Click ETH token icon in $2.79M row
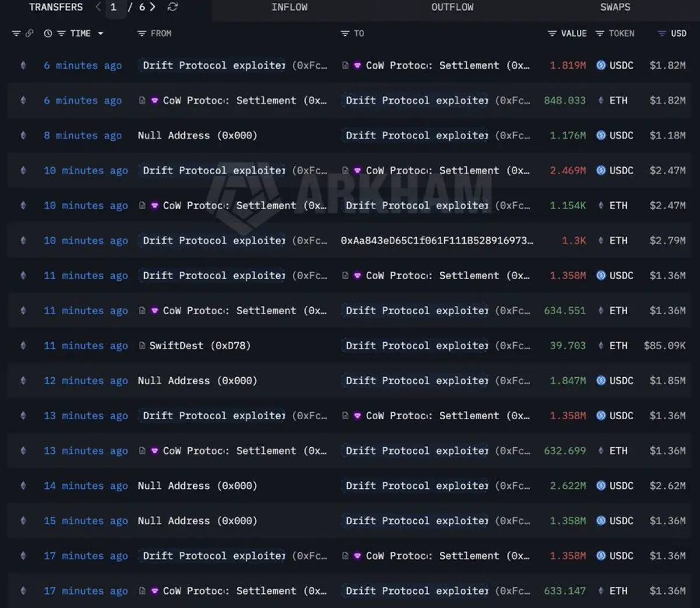Image resolution: width=700 pixels, height=608 pixels. [601, 240]
